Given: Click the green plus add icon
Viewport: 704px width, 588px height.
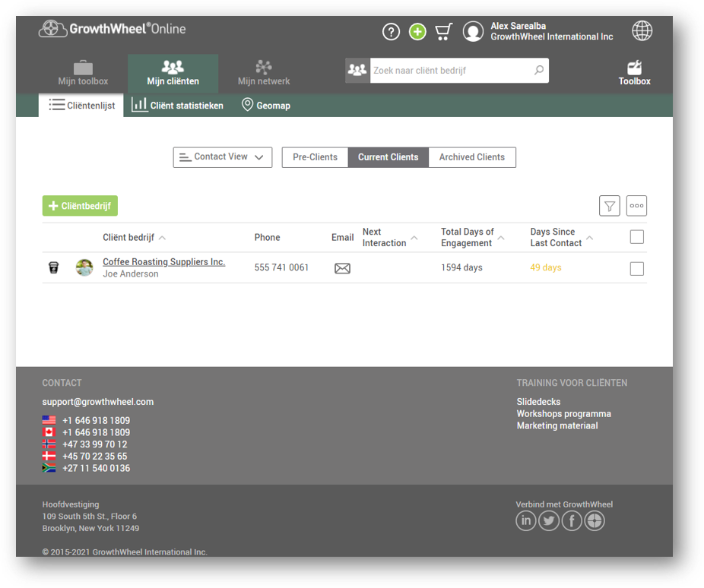Looking at the screenshot, I should pyautogui.click(x=417, y=32).
